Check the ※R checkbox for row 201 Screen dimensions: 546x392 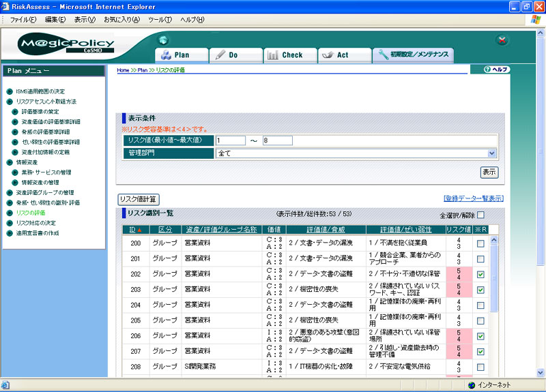point(480,259)
